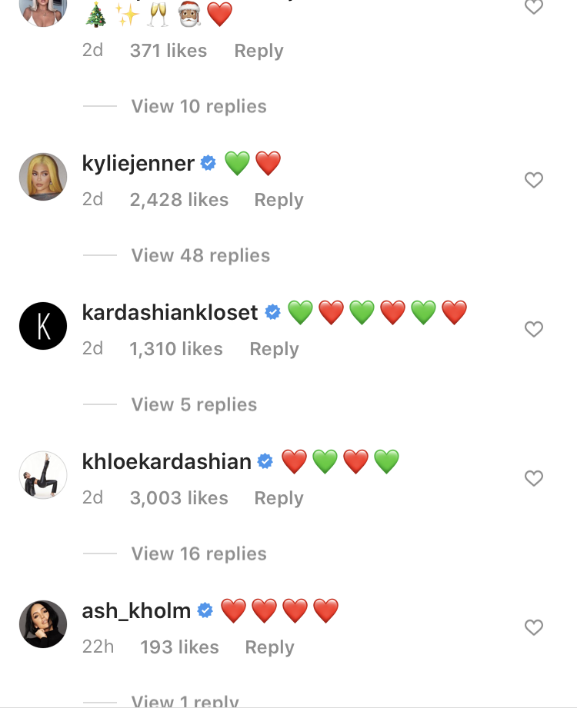577x728 pixels.
Task: Expand View 10 replies thread
Action: 198,106
